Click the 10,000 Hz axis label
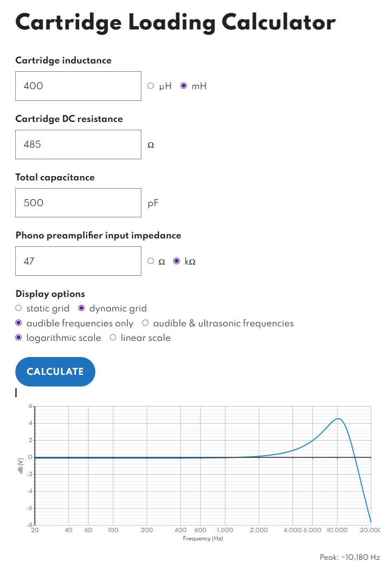 coord(337,530)
